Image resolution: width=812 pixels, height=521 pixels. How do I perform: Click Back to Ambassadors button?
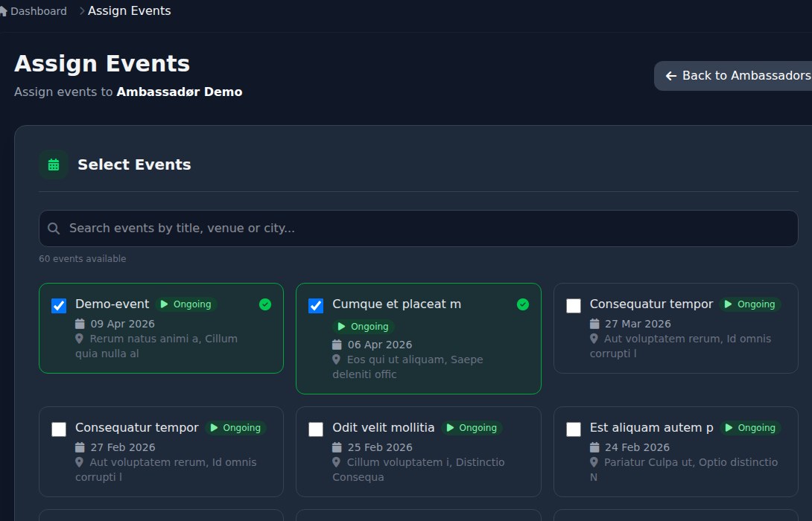click(x=733, y=76)
